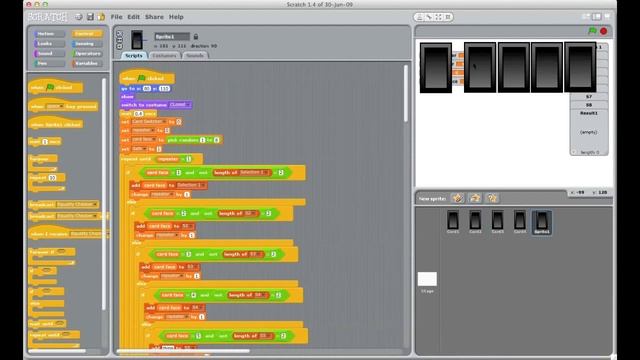
Task: Show the Control block category
Action: 87,34
